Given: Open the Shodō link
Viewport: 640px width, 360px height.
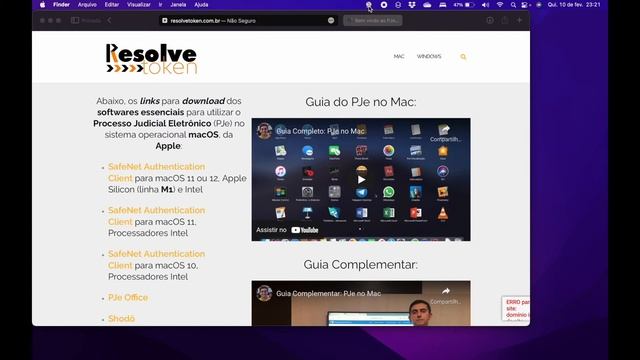Looking at the screenshot, I should point(121,319).
